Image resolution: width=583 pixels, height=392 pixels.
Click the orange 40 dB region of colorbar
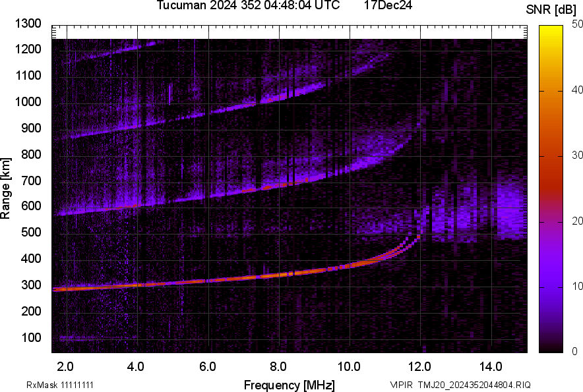[x=551, y=91]
